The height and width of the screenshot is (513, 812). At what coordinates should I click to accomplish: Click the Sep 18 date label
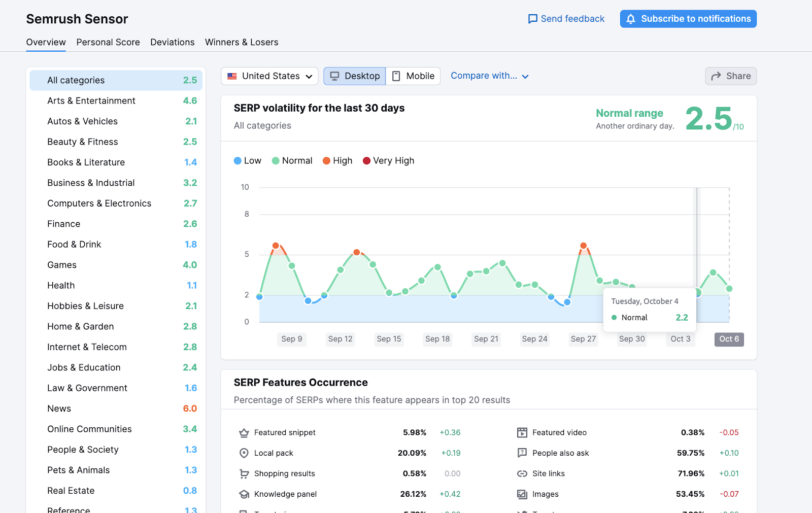coord(437,339)
